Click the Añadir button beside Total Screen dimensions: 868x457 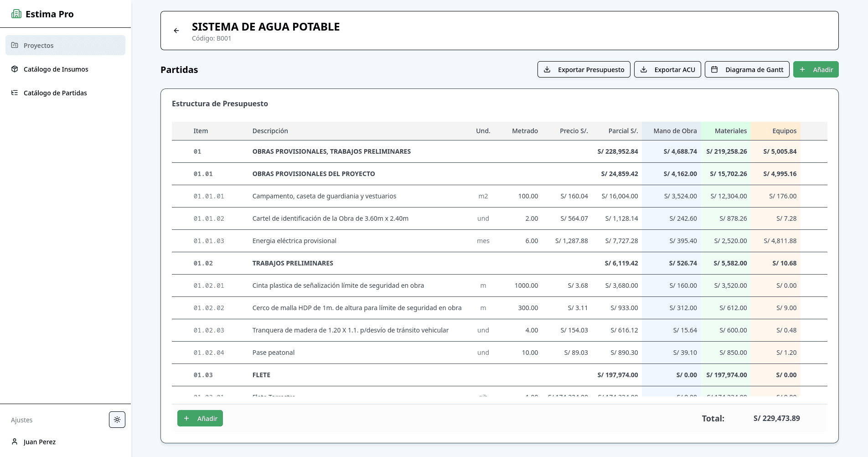coord(200,418)
